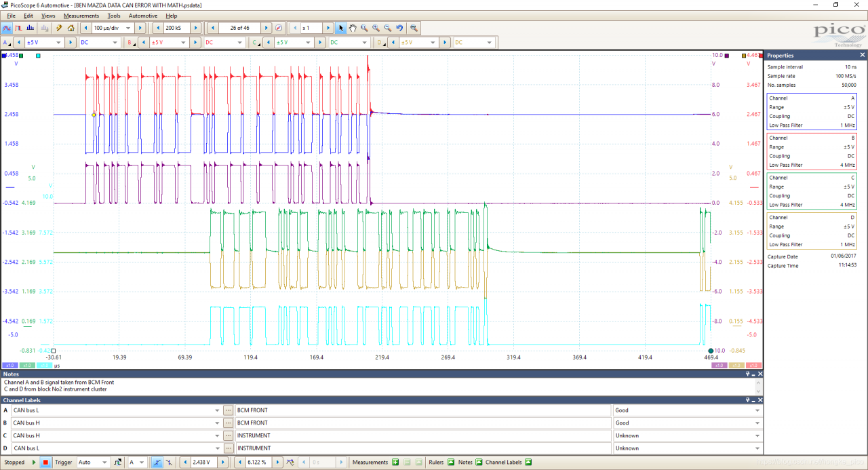The width and height of the screenshot is (868, 470).
Task: Open Advanced trigger settings icon
Action: (x=118, y=462)
